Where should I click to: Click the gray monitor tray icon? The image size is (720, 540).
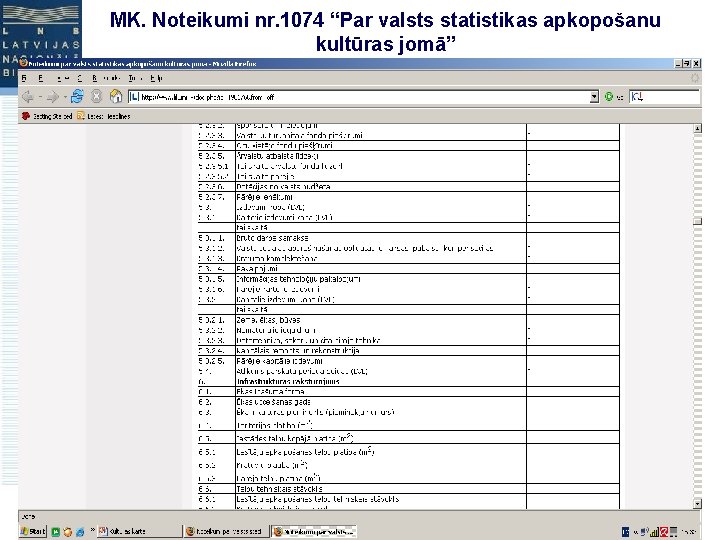[674, 532]
